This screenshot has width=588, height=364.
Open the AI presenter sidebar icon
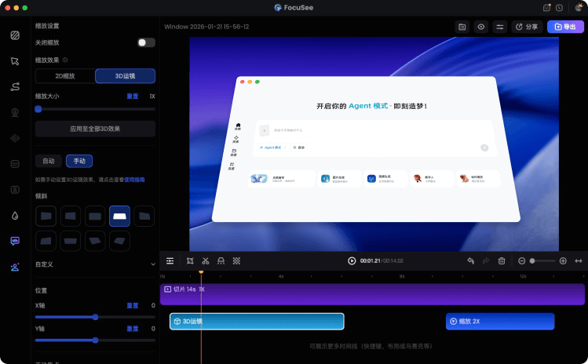[15, 267]
